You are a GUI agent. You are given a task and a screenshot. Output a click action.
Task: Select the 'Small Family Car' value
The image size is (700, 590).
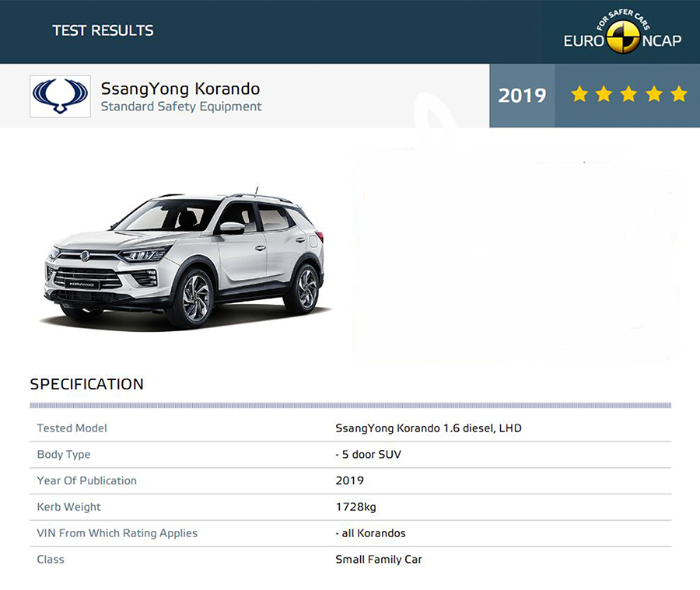pos(379,560)
